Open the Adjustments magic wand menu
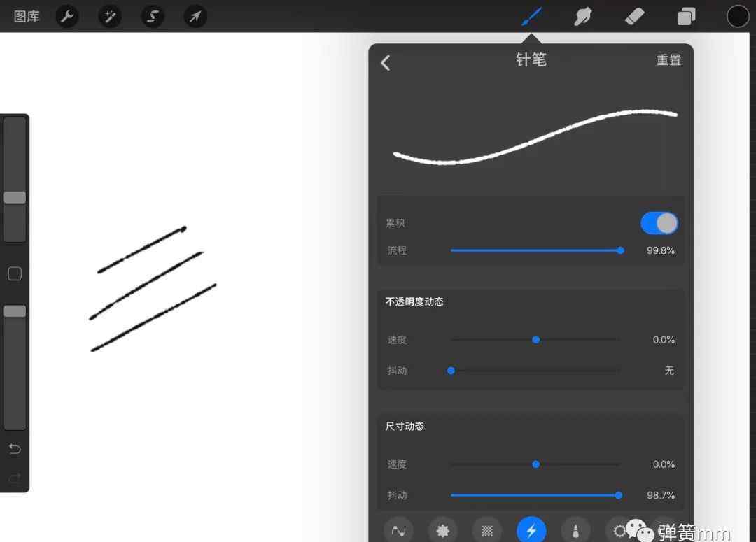Viewport: 756px width, 542px height. pyautogui.click(x=110, y=16)
